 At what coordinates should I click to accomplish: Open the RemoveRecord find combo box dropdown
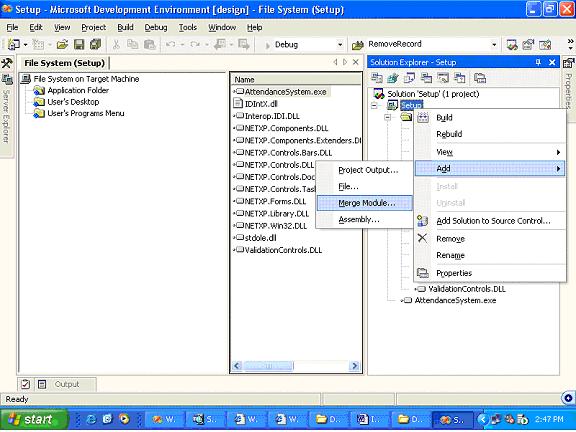494,45
